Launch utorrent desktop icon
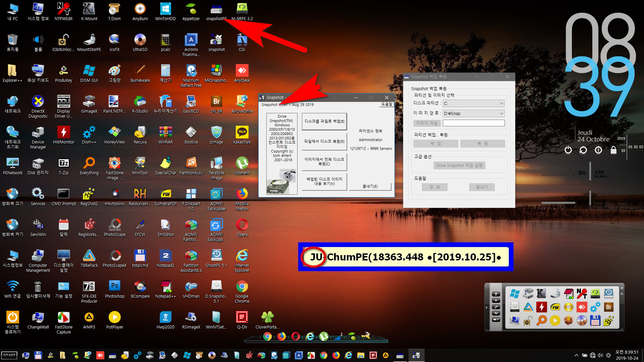644x362 pixels. (x=242, y=166)
